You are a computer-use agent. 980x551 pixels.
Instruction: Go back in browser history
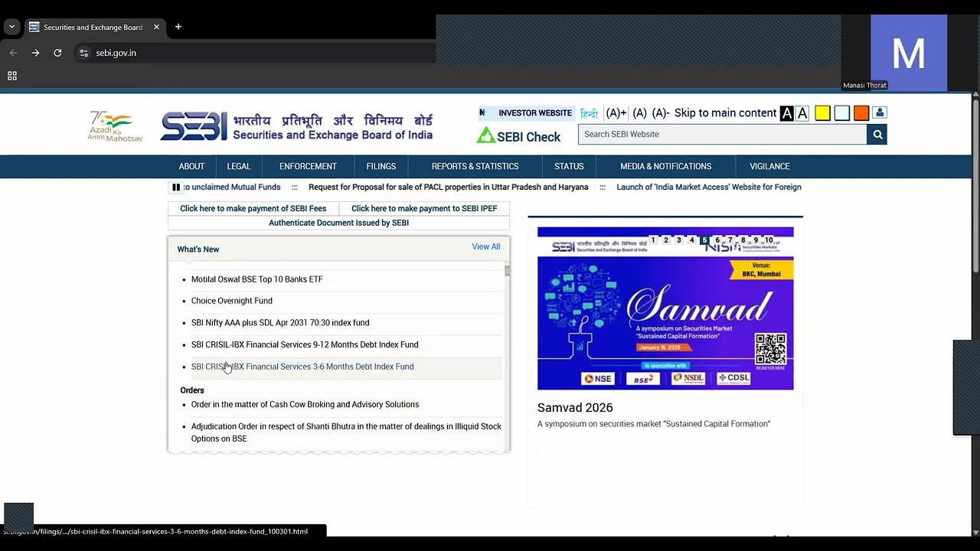tap(13, 53)
